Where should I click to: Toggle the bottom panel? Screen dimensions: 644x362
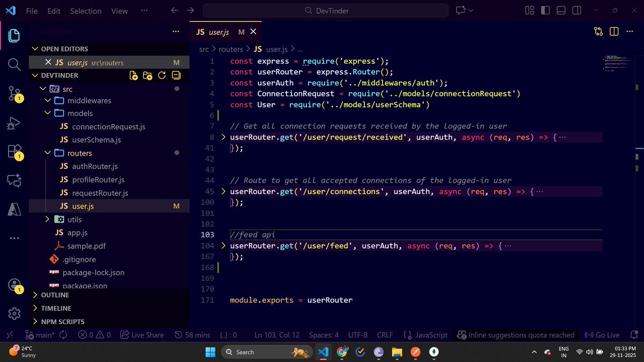[x=561, y=11]
